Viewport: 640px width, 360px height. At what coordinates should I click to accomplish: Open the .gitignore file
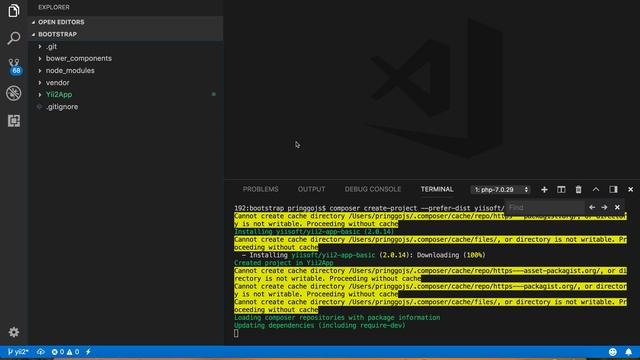click(125, 107)
